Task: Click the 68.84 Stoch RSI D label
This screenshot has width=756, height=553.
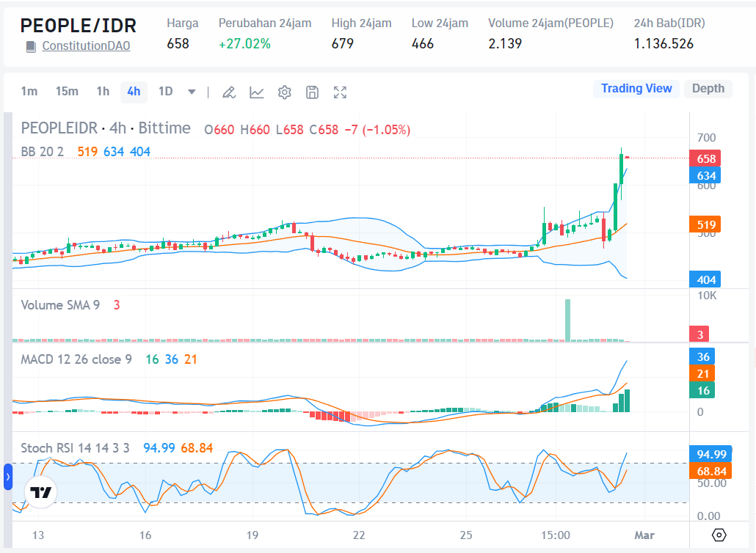Action: [711, 471]
